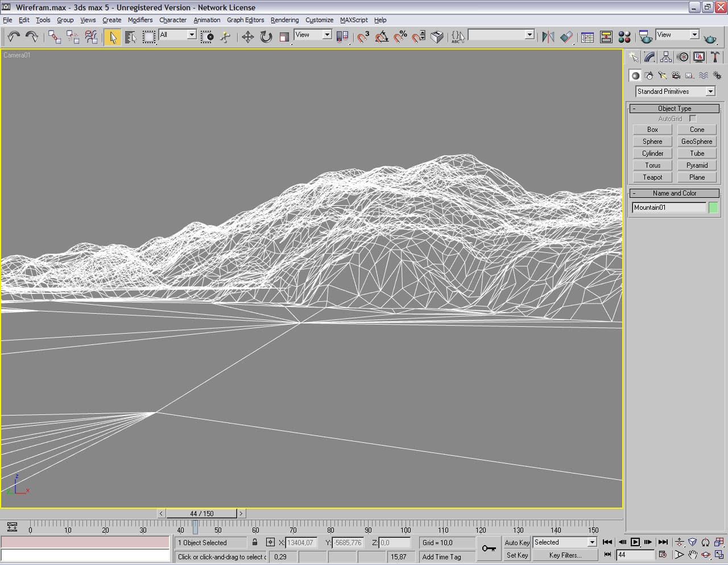Click the Teapot primitive button

pyautogui.click(x=652, y=177)
